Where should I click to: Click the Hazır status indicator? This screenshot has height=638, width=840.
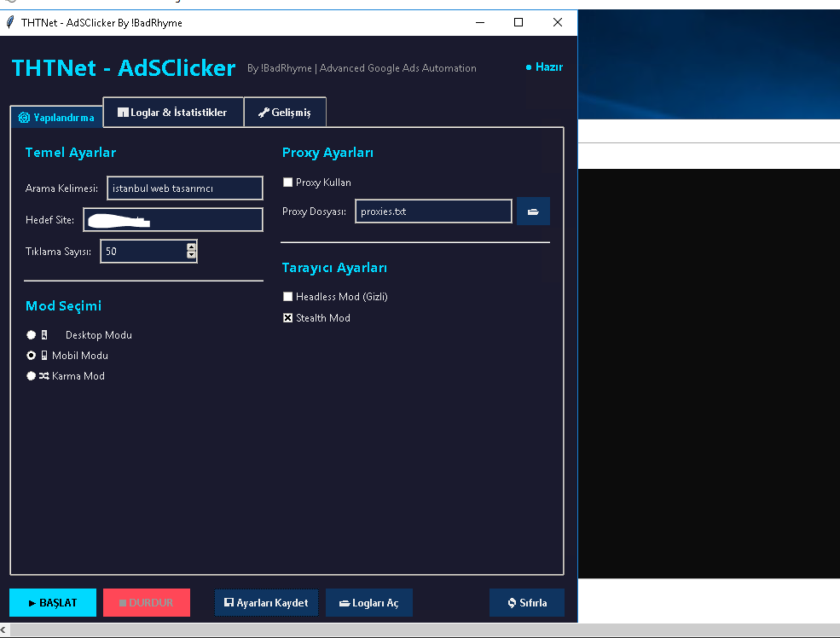pyautogui.click(x=544, y=67)
